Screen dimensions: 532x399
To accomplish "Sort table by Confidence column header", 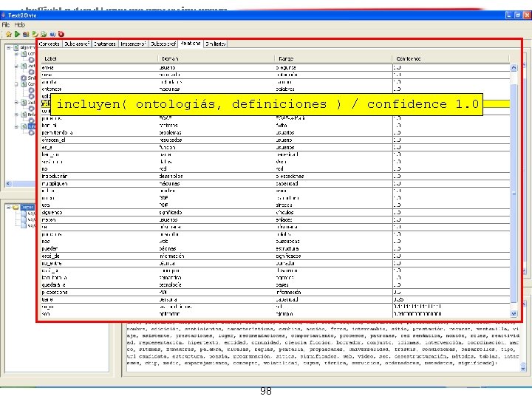I will click(x=451, y=58).
